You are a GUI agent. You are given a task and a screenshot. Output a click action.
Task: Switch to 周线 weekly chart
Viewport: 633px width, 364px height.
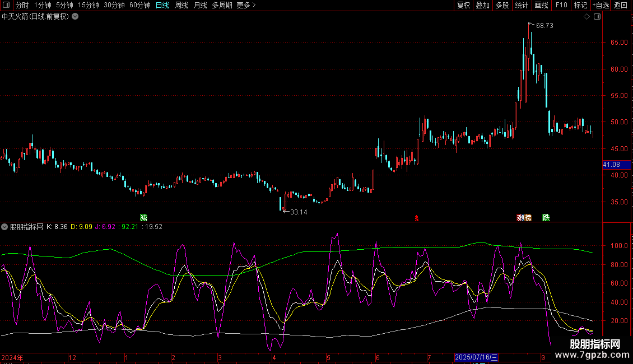pyautogui.click(x=181, y=5)
